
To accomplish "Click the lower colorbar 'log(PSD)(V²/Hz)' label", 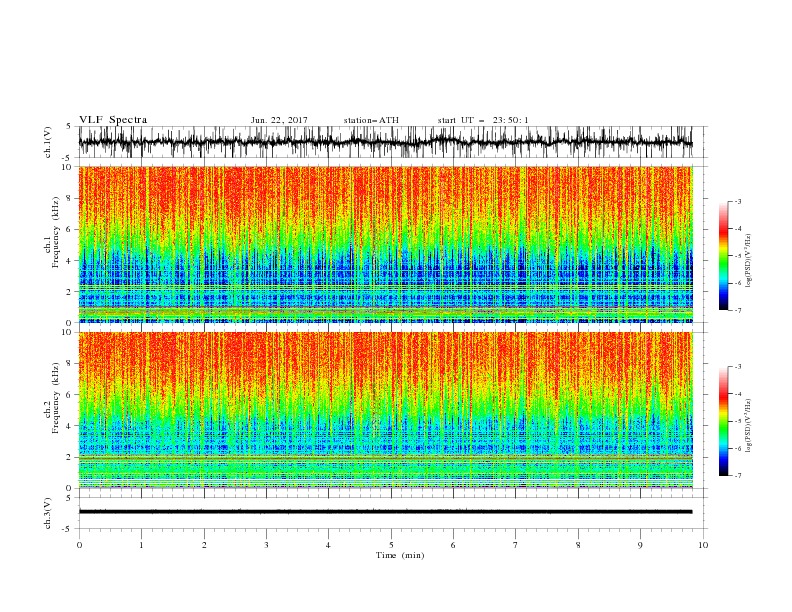I will click(x=749, y=426).
